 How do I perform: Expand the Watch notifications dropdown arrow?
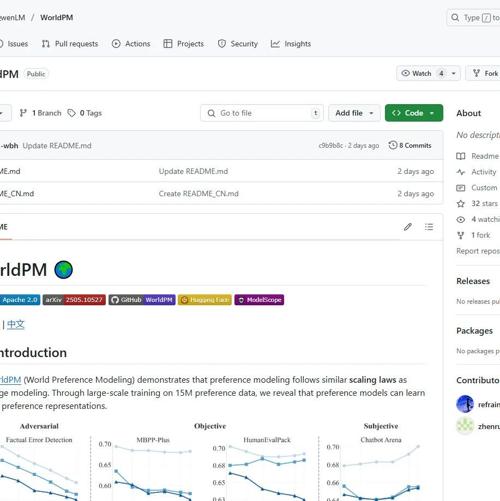click(x=454, y=73)
